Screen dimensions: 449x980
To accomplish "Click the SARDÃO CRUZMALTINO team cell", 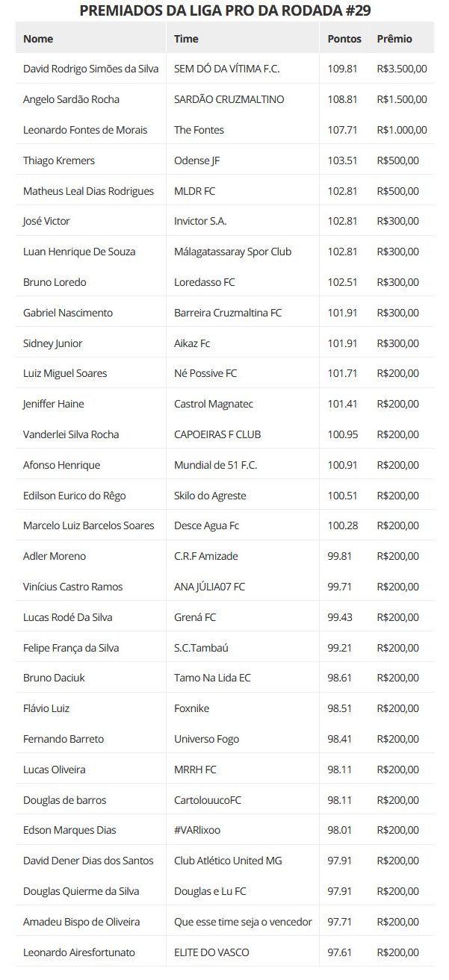I will coord(229,99).
